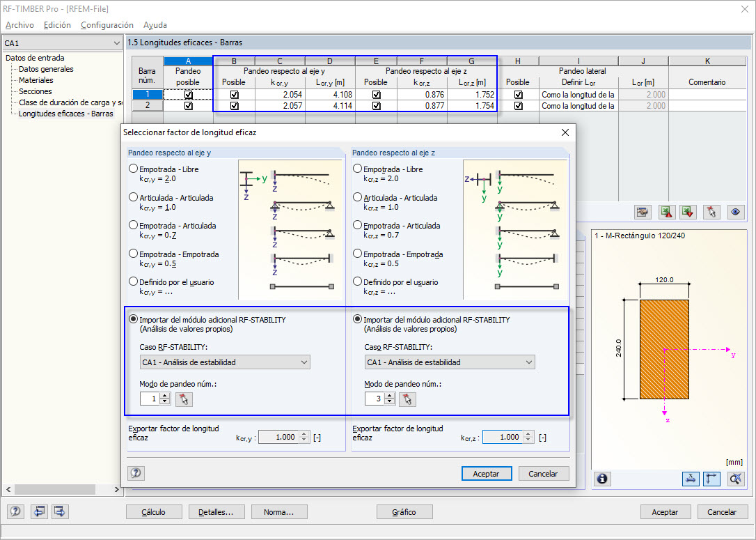Screen dimensions: 756x540
Task: Open the Configuración menu
Action: 107,25
